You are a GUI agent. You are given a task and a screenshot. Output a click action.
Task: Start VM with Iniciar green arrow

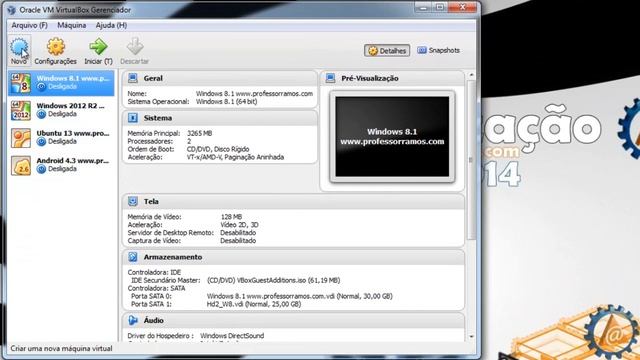click(x=98, y=47)
